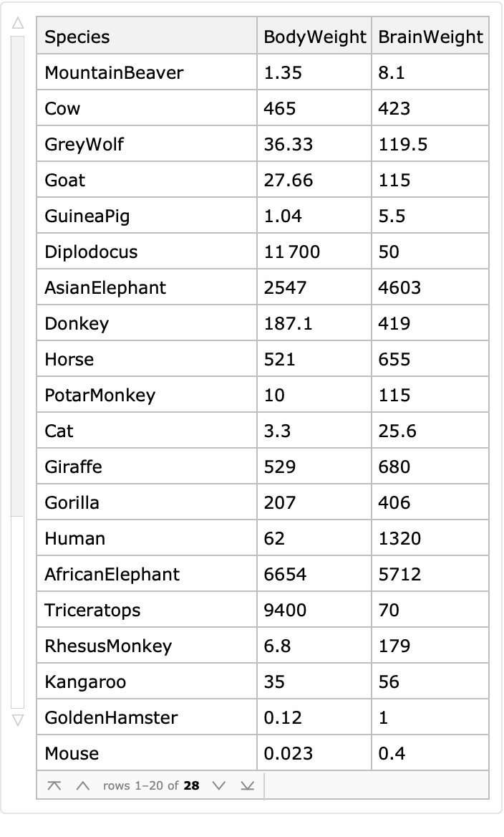Click Diplodocus body weight 11700
Screen dimensions: 504x837
click(292, 252)
